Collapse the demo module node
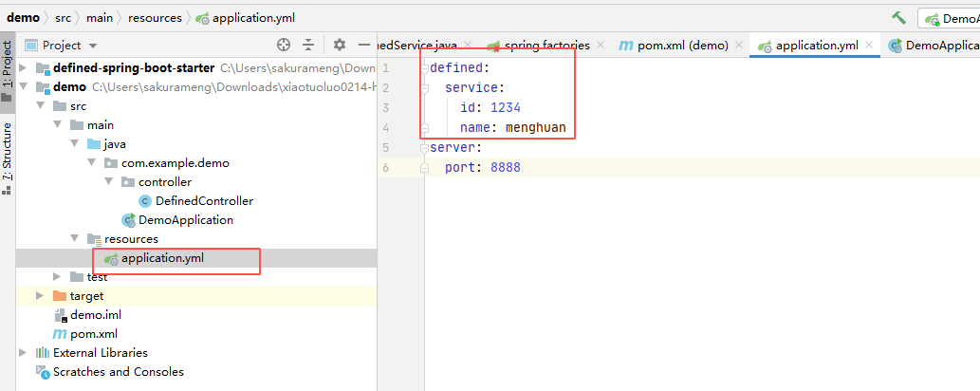 [23, 87]
